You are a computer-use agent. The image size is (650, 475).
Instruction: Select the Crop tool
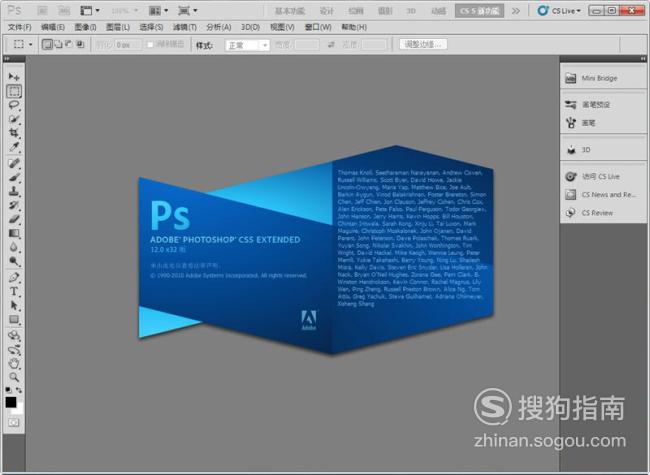pyautogui.click(x=14, y=133)
